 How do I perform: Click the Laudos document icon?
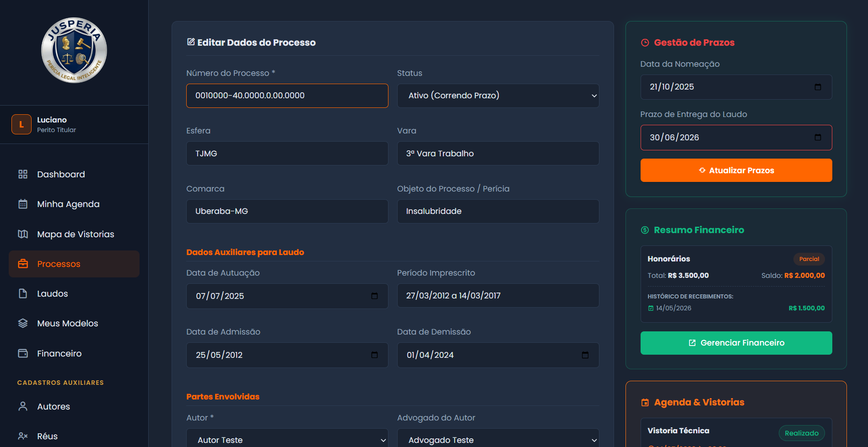23,293
